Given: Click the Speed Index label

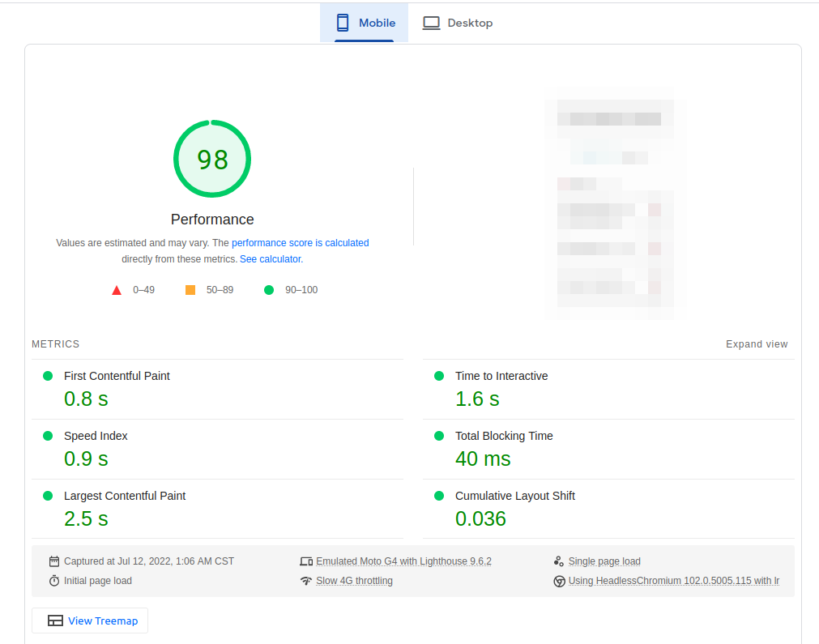Looking at the screenshot, I should tap(96, 436).
